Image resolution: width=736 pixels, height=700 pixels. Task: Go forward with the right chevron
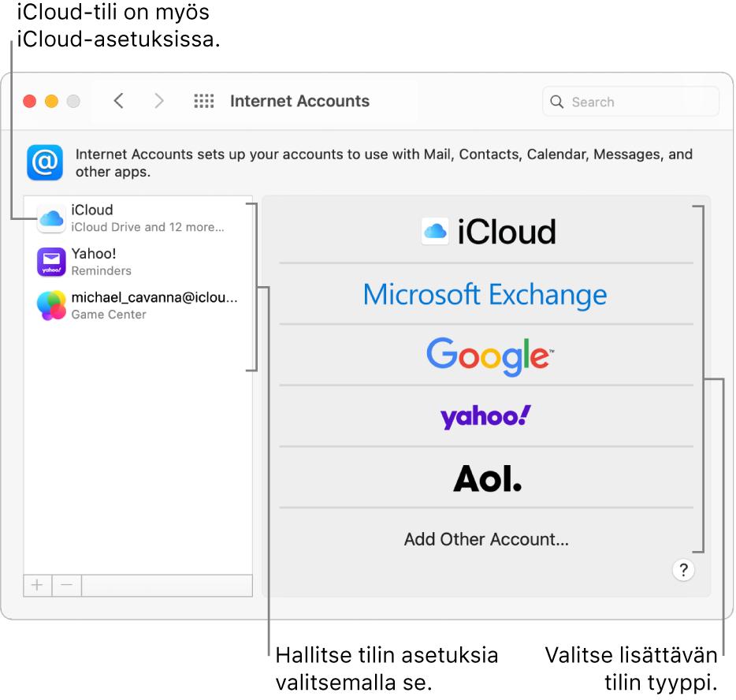point(159,100)
